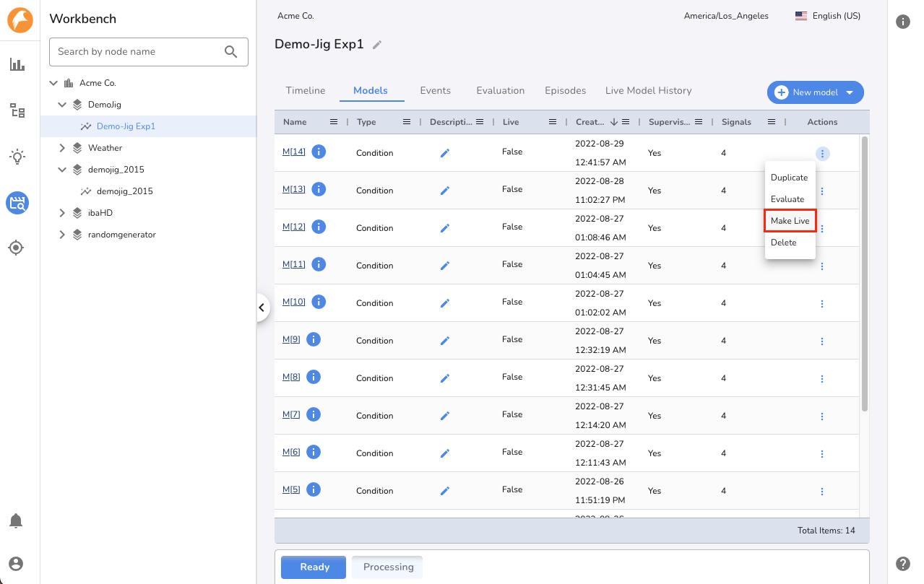The height and width of the screenshot is (584, 924).
Task: Open the Name column menu icon
Action: pyautogui.click(x=333, y=122)
